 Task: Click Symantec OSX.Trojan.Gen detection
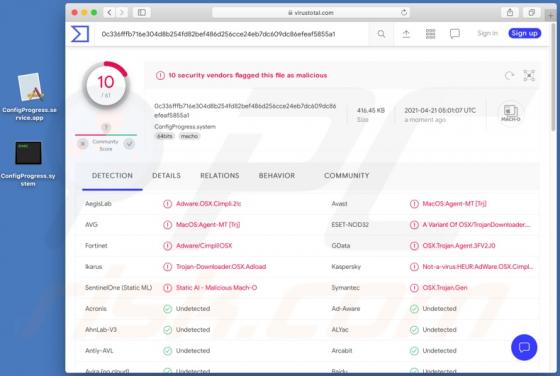(445, 288)
